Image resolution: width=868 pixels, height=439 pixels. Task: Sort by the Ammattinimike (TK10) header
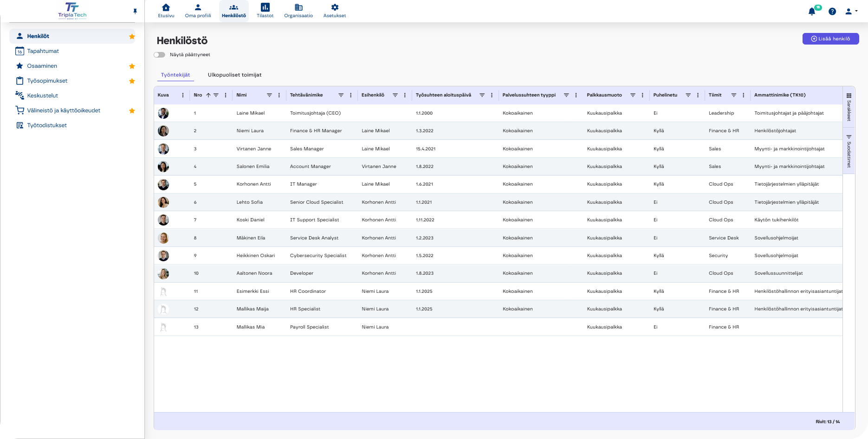pyautogui.click(x=780, y=95)
